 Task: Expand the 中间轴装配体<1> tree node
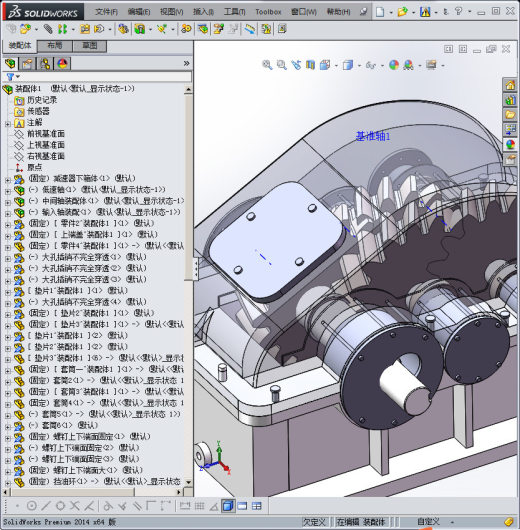[8, 203]
